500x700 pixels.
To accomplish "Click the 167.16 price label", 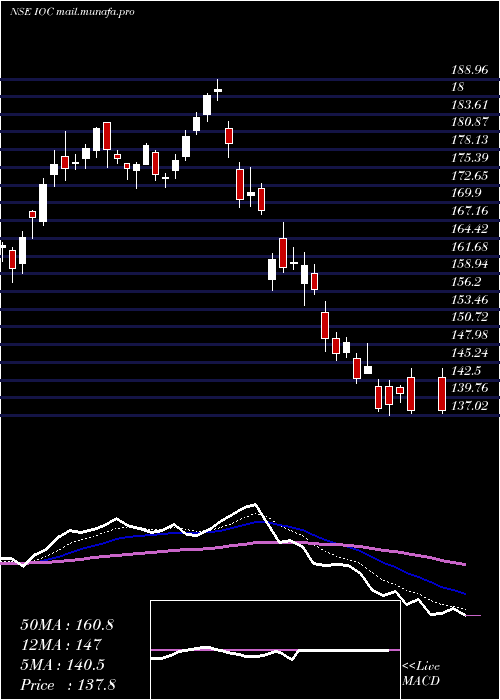I will 469,211.
